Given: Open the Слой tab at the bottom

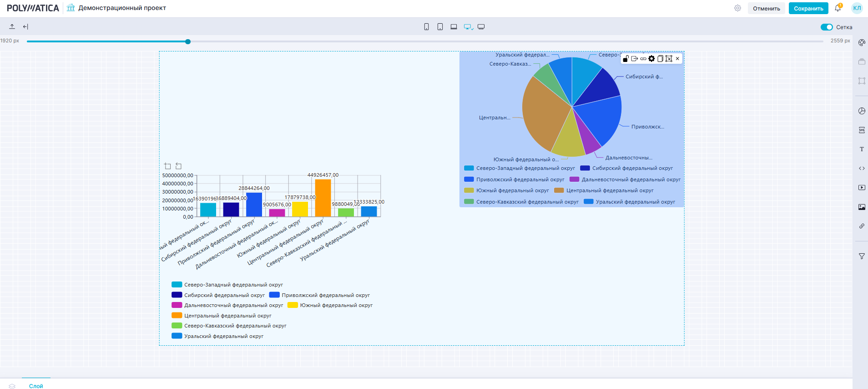Looking at the screenshot, I should (x=36, y=386).
